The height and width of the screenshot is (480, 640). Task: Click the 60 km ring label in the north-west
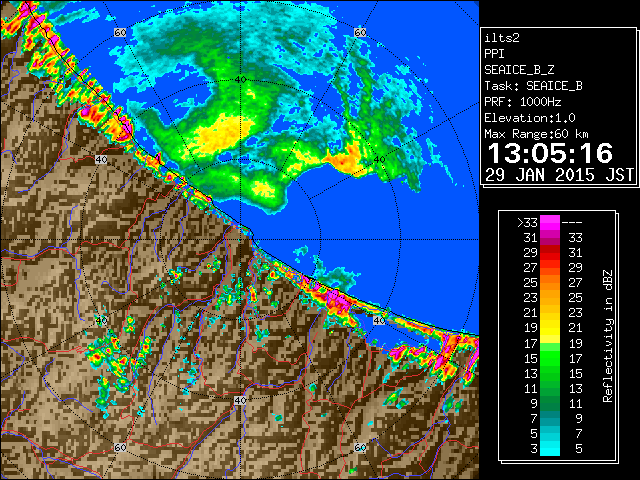pos(120,32)
